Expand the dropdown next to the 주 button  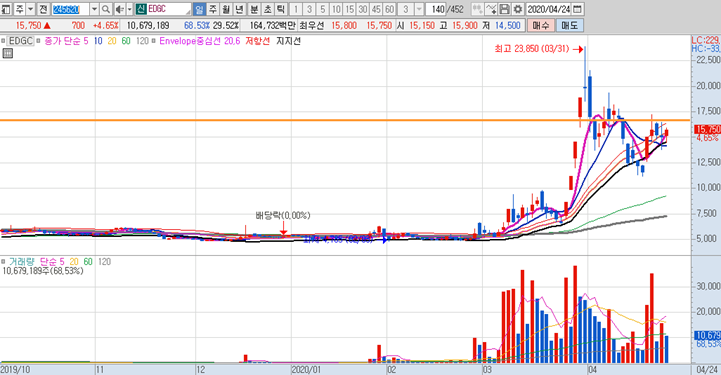pyautogui.click(x=30, y=9)
